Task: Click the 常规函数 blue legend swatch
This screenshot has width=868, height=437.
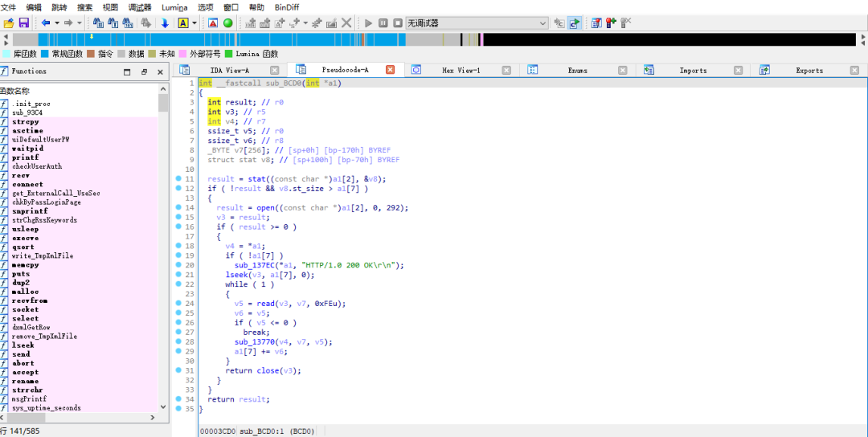Action: point(45,54)
